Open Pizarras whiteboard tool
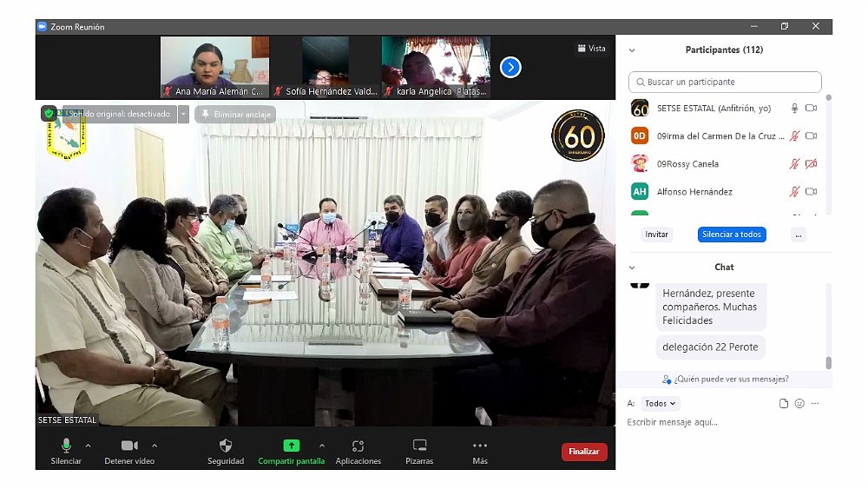Viewport: 868px width, 489px height. pos(419,446)
